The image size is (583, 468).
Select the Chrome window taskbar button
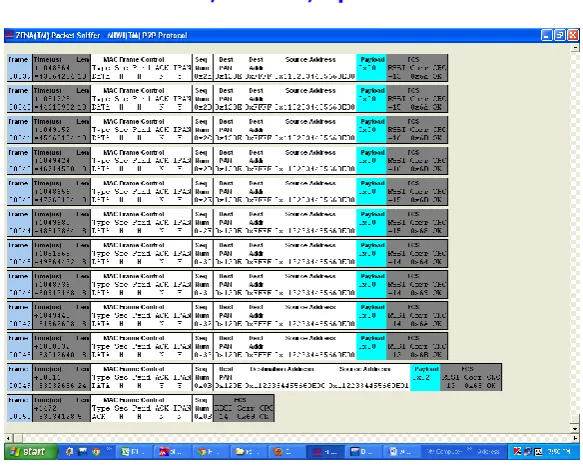(209, 452)
